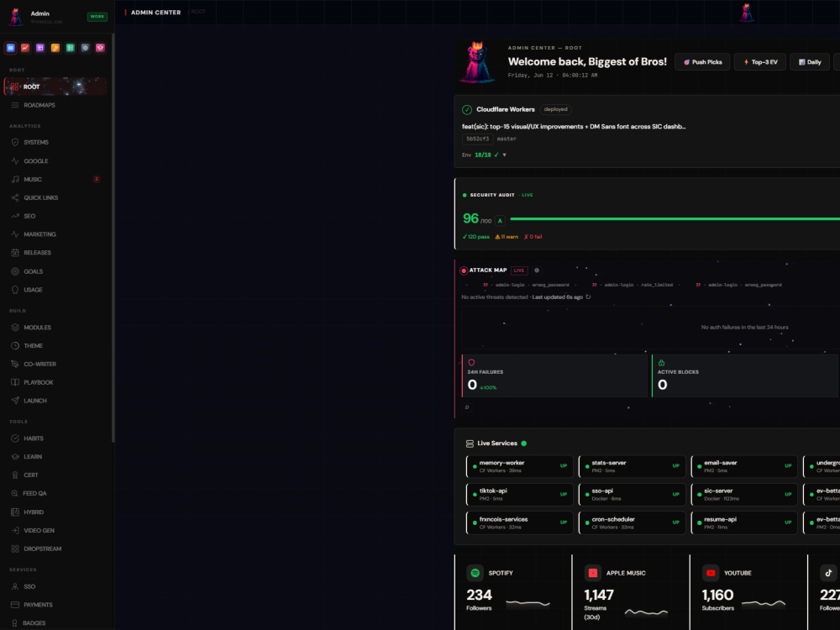The width and height of the screenshot is (840, 630).
Task: Click the security audit score progress bar
Action: 675,219
